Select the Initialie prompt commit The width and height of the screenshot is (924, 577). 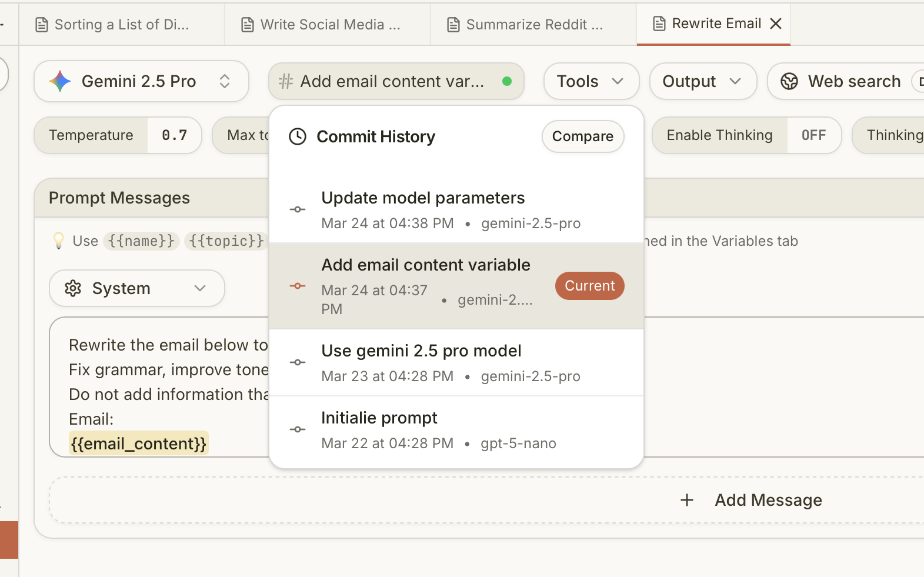(x=456, y=429)
